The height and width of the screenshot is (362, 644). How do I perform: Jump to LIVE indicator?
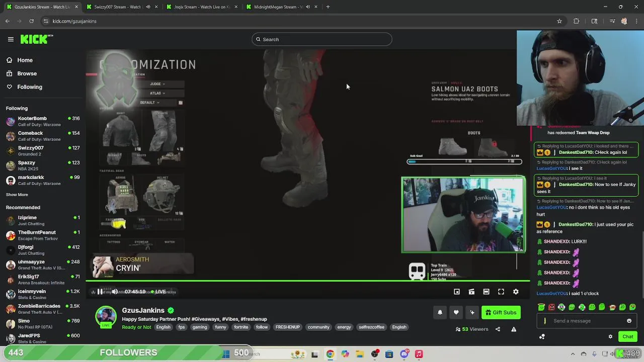158,292
